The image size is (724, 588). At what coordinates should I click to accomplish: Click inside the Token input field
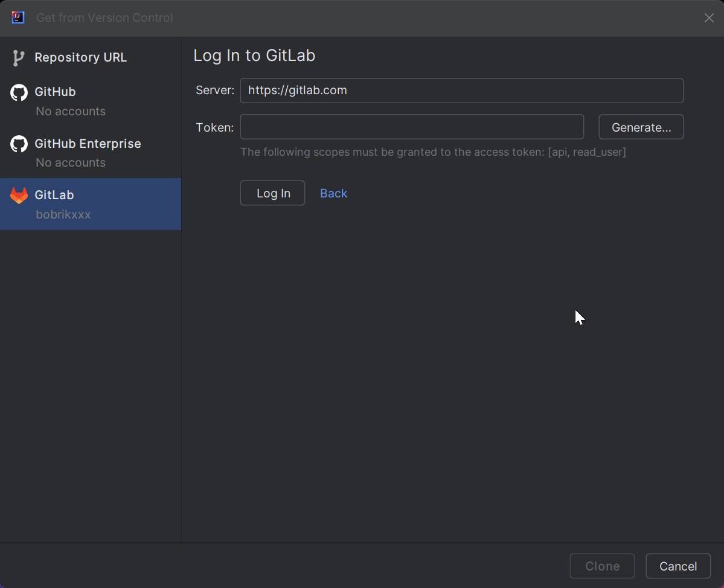click(412, 127)
